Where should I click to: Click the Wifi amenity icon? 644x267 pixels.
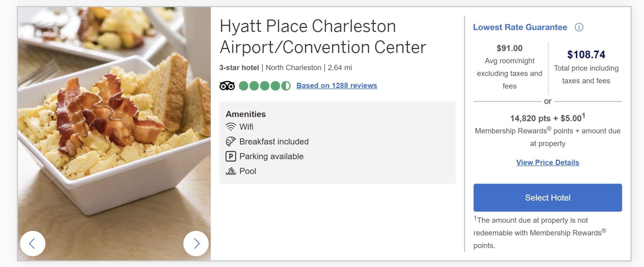click(230, 127)
